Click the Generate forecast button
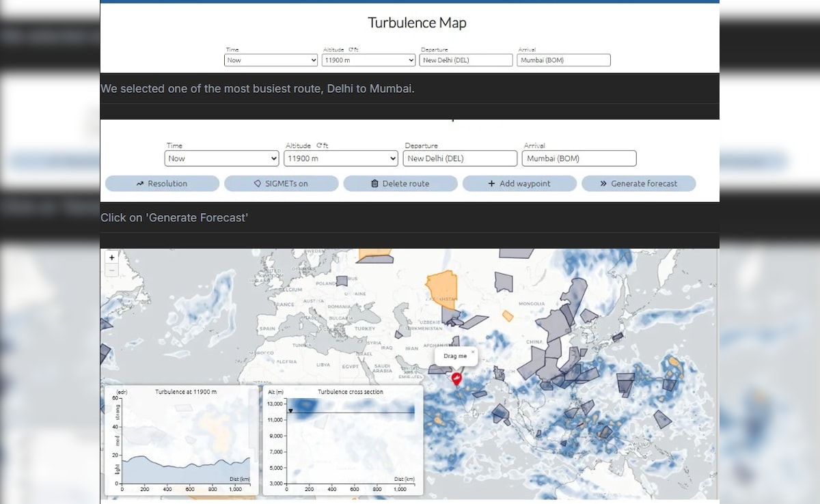The width and height of the screenshot is (820, 504). 638,184
